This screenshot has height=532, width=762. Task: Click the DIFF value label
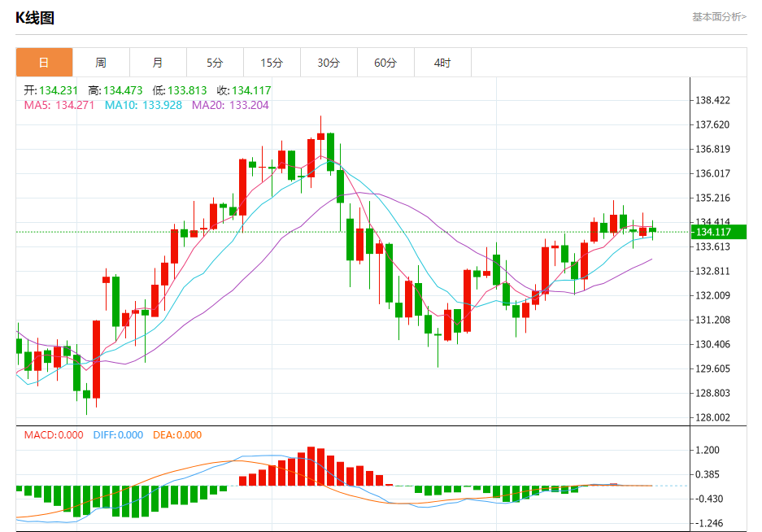coord(118,435)
